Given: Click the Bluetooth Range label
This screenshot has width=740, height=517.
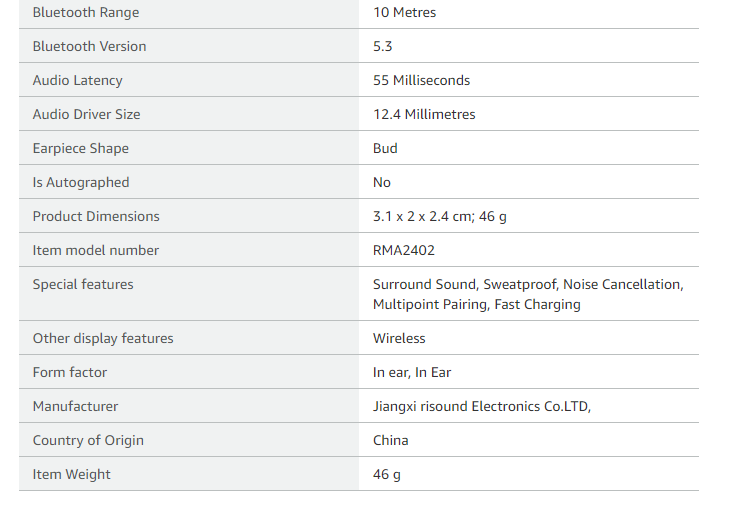Looking at the screenshot, I should point(86,13).
